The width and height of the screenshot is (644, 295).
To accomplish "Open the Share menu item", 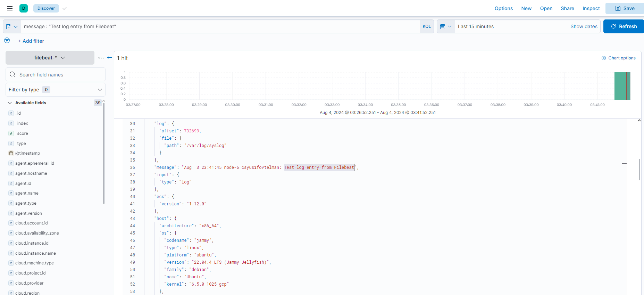I will pos(567,8).
